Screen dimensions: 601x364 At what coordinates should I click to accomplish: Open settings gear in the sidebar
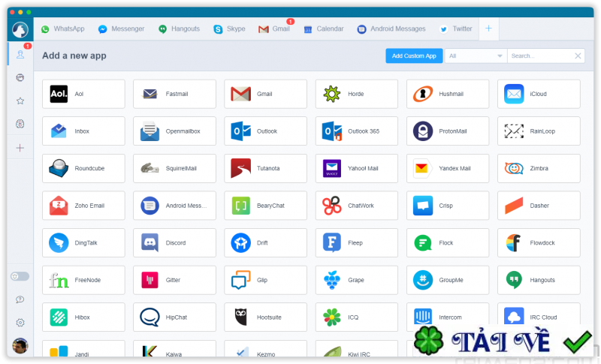click(x=20, y=323)
